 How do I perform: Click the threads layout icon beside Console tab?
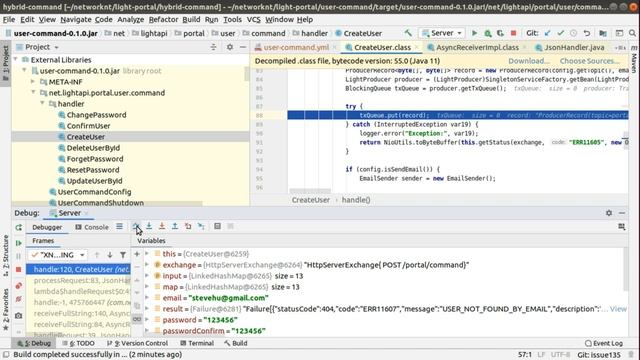(119, 226)
